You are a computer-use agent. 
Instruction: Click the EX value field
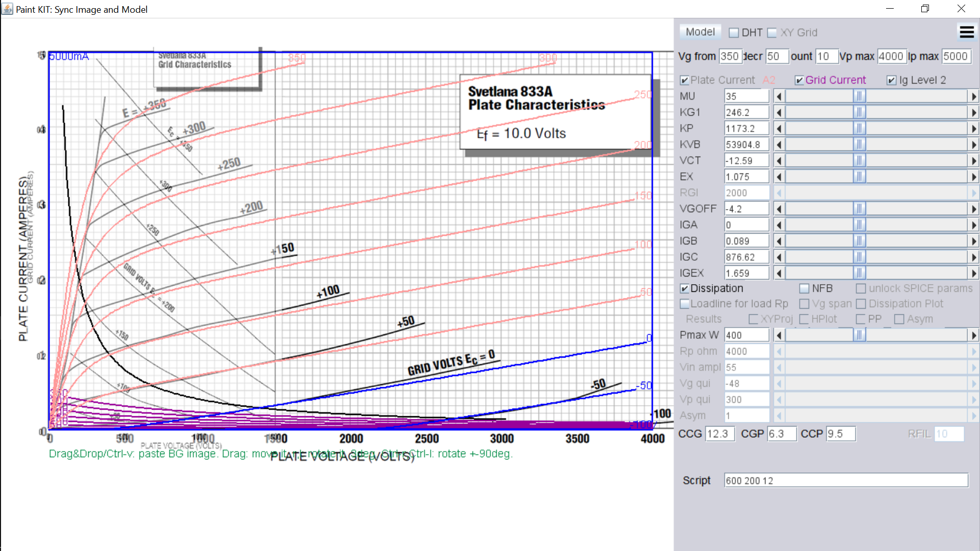746,177
